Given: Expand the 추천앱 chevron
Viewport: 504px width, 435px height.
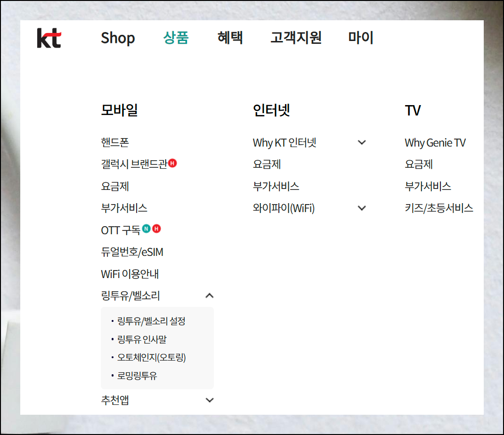Looking at the screenshot, I should [210, 400].
